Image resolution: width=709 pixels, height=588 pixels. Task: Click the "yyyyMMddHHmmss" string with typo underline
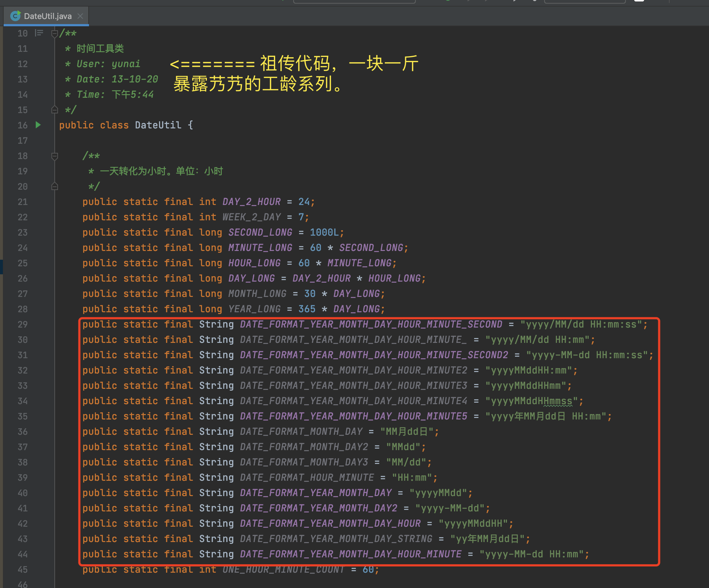(x=531, y=401)
